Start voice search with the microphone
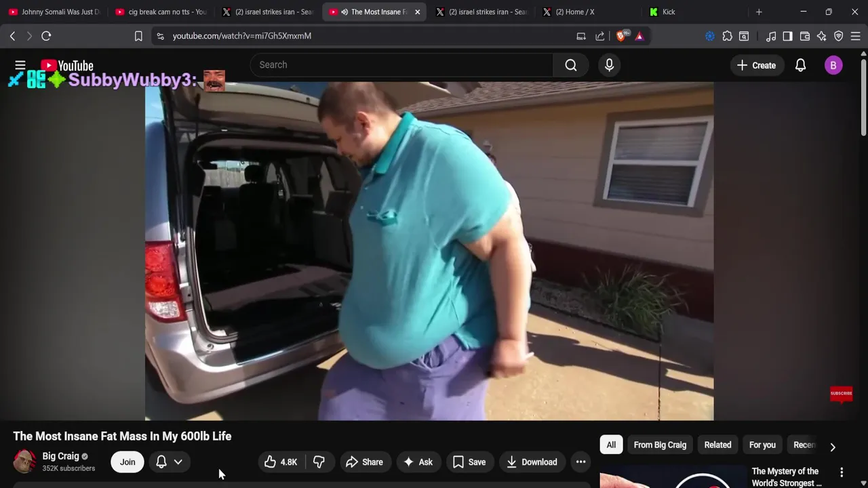This screenshot has width=868, height=488. pos(609,65)
